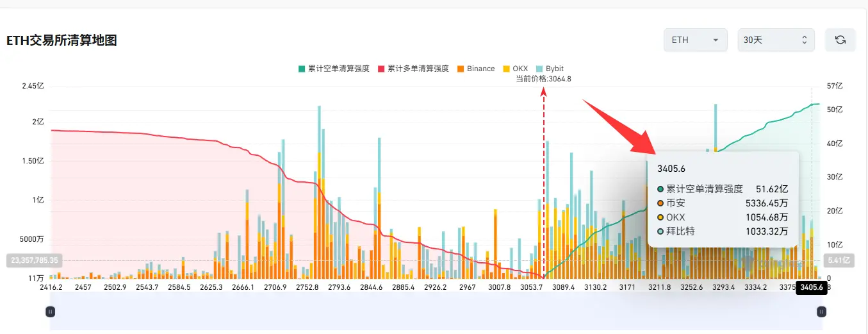This screenshot has height=334, width=868.
Task: Click the 3405.6 tooltip header value
Action: (x=671, y=168)
